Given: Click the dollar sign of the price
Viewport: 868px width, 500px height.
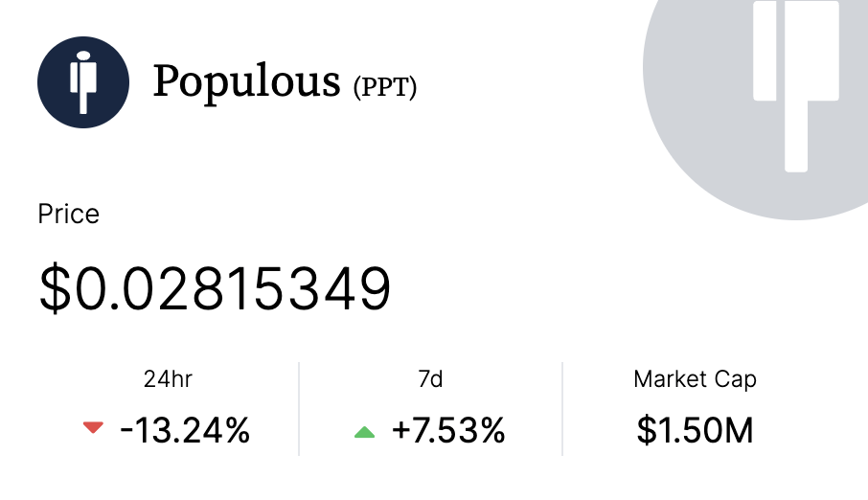Looking at the screenshot, I should point(56,288).
